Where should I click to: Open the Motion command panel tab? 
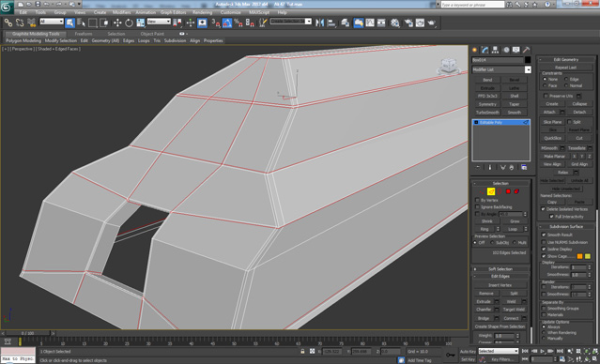pos(506,50)
